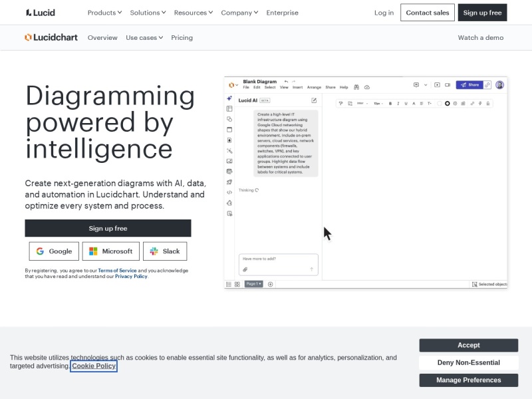Click the code brackets icon in demo sidebar

tap(229, 192)
